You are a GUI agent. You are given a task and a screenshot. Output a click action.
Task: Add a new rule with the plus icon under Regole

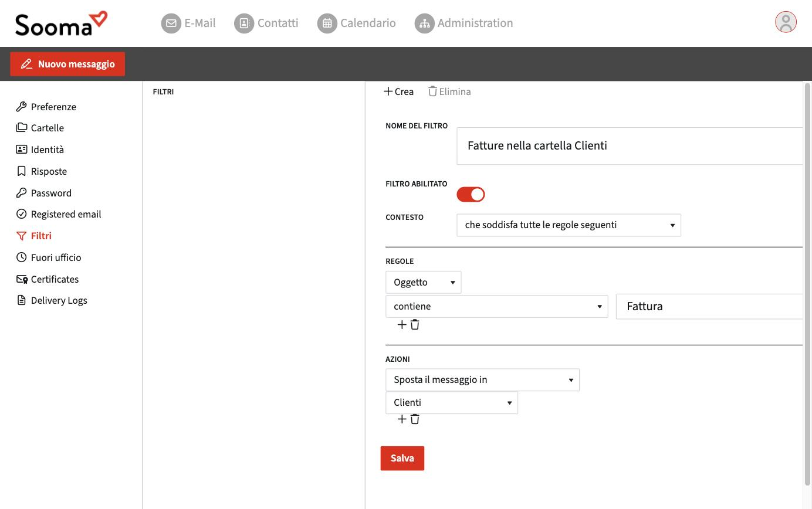tap(402, 324)
